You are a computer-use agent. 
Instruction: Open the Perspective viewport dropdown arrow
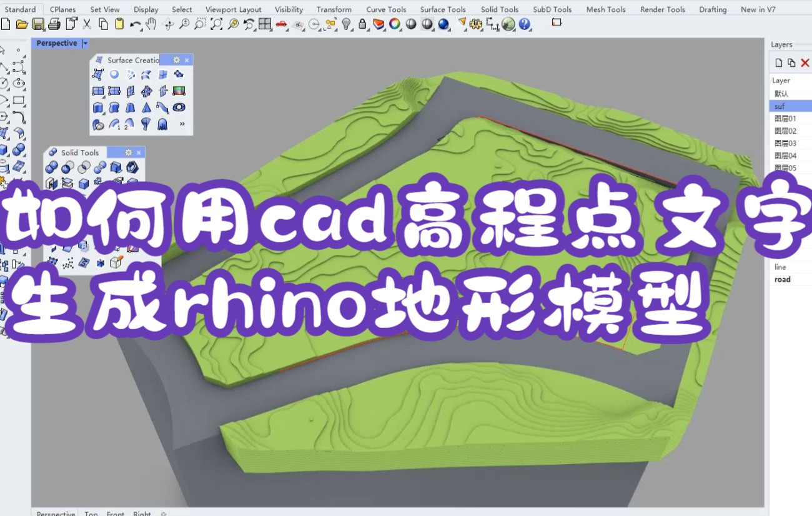[x=86, y=43]
